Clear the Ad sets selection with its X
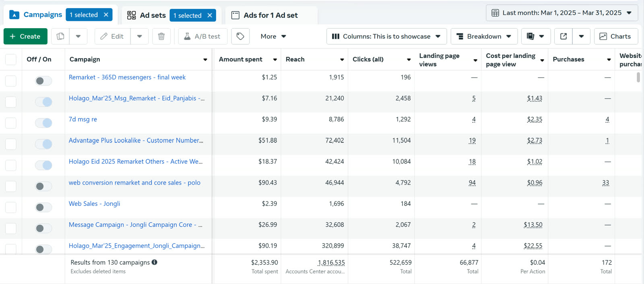The image size is (644, 284). tap(210, 15)
